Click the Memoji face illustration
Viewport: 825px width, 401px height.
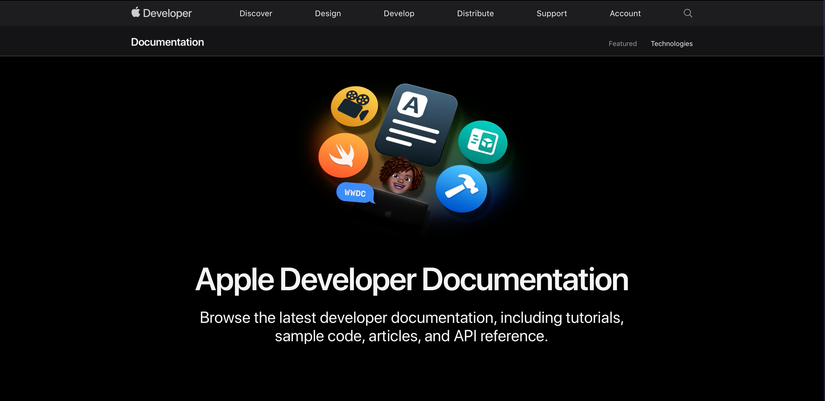click(x=401, y=176)
